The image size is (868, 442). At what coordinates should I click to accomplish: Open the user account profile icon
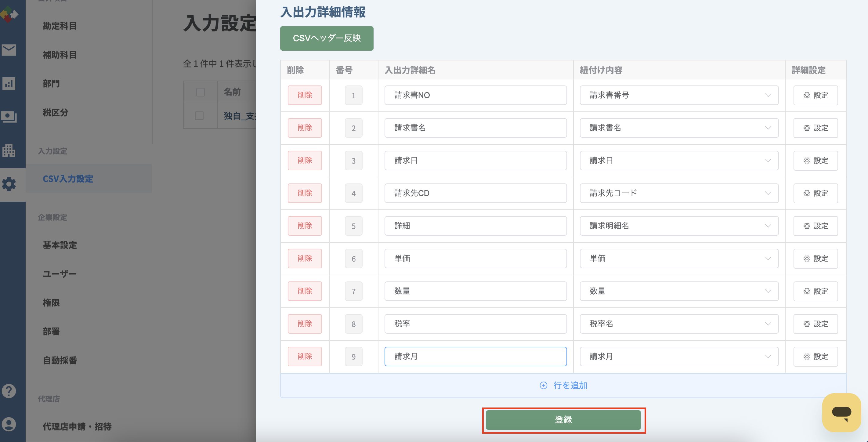9,424
